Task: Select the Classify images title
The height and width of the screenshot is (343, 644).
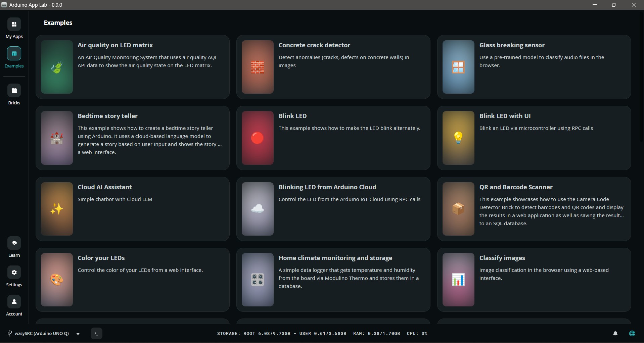Action: [x=502, y=258]
